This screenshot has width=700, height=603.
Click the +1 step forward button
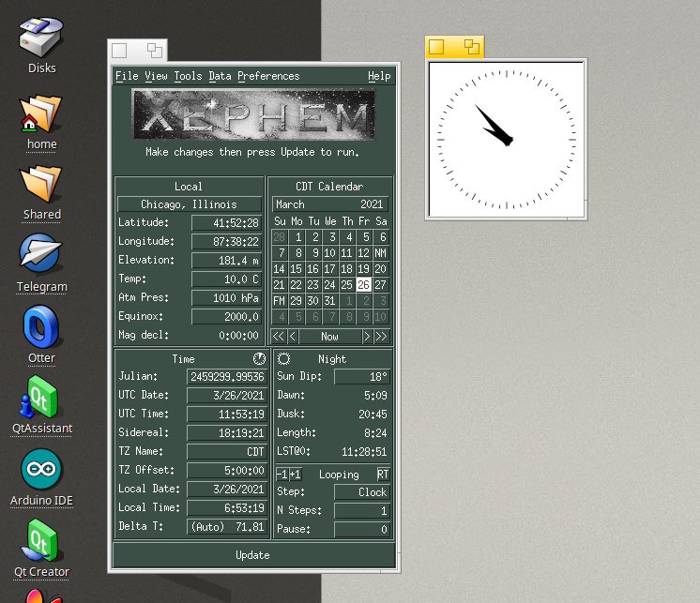click(295, 475)
